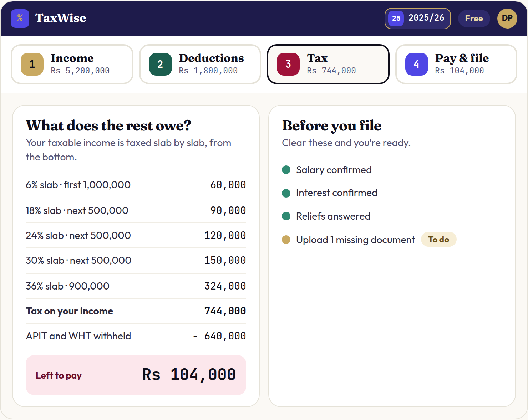The height and width of the screenshot is (420, 528).
Task: Click the 744,000 total tax value
Action: pos(225,311)
